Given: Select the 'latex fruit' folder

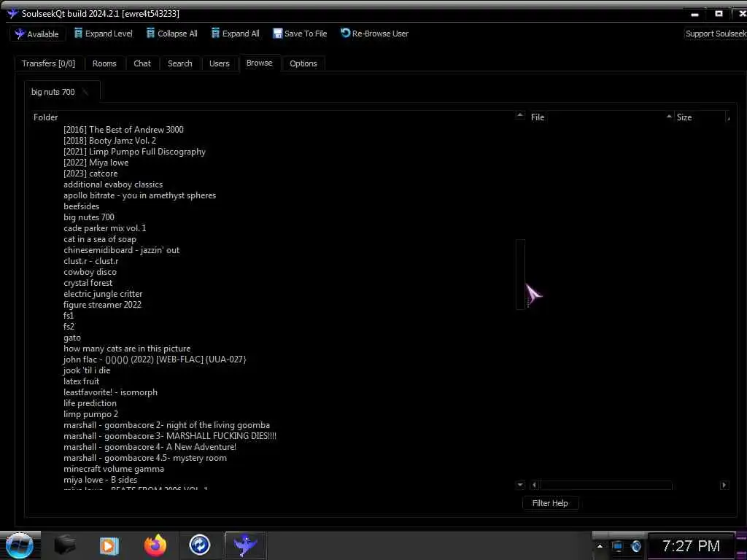Looking at the screenshot, I should [82, 381].
